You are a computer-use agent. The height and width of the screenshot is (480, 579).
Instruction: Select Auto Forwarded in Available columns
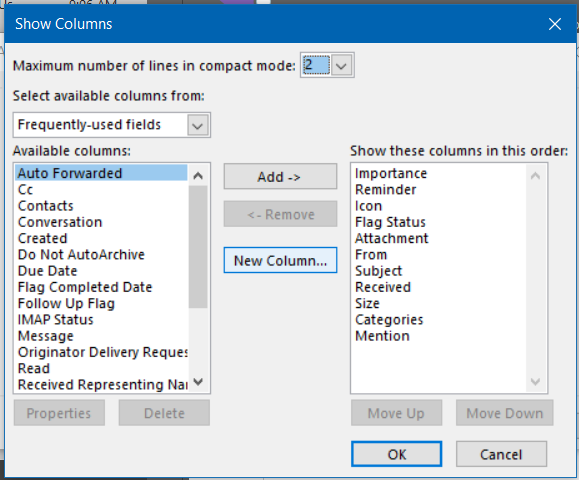[102, 173]
